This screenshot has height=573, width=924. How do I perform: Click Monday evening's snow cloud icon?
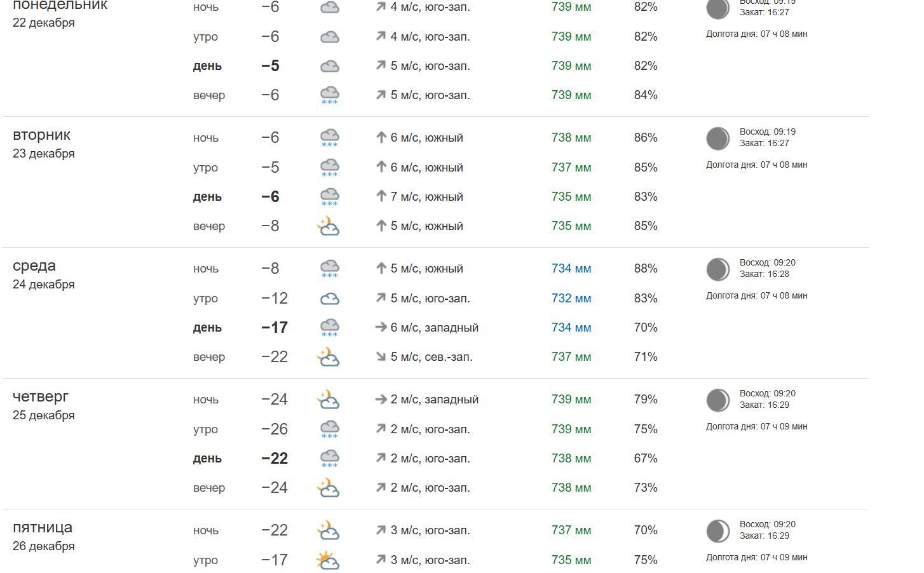329,95
